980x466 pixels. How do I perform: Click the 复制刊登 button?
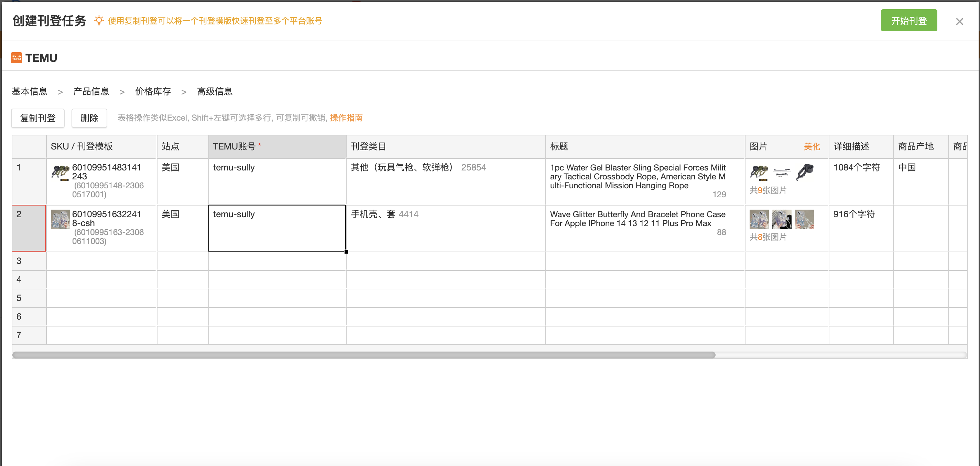38,118
